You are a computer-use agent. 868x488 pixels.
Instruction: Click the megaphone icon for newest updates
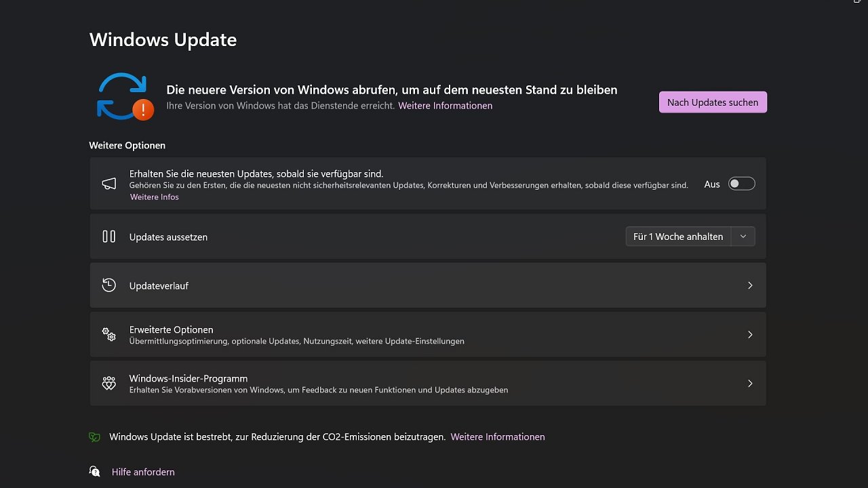coord(108,184)
